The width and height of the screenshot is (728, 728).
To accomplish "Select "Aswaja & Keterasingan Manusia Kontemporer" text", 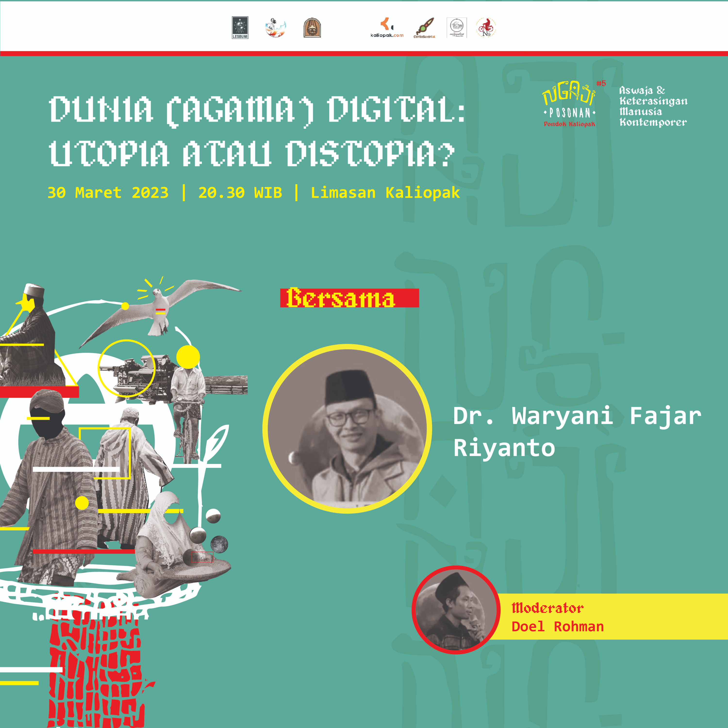I will [654, 107].
